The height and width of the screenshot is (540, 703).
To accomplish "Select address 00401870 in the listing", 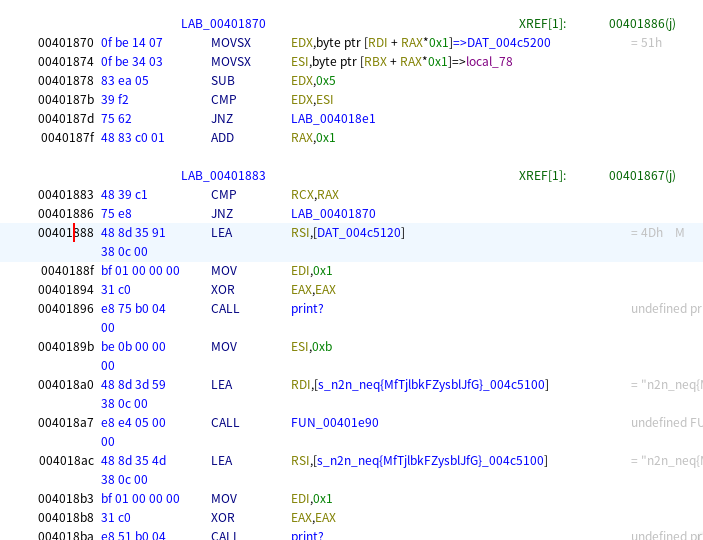I will coord(66,43).
